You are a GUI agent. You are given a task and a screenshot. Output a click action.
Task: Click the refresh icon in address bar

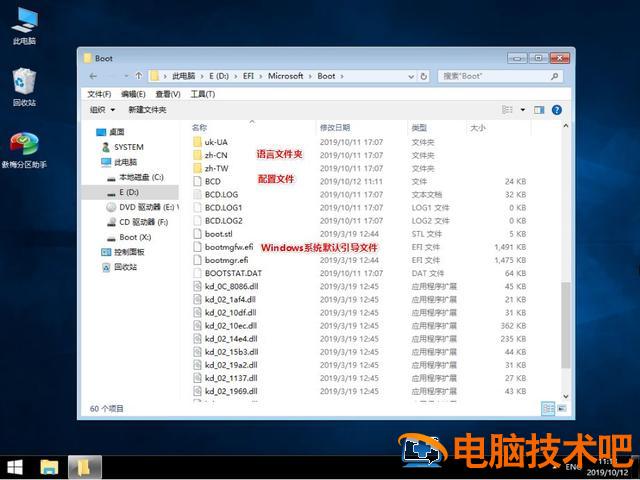[x=425, y=76]
